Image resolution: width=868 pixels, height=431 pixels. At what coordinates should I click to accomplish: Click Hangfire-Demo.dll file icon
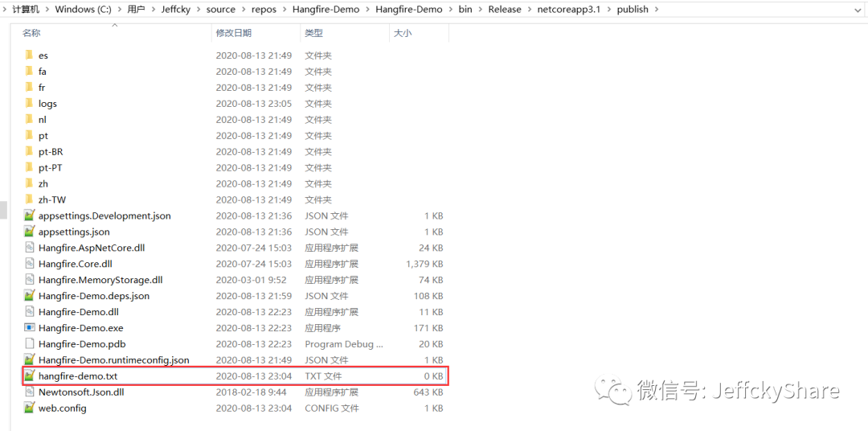point(30,313)
